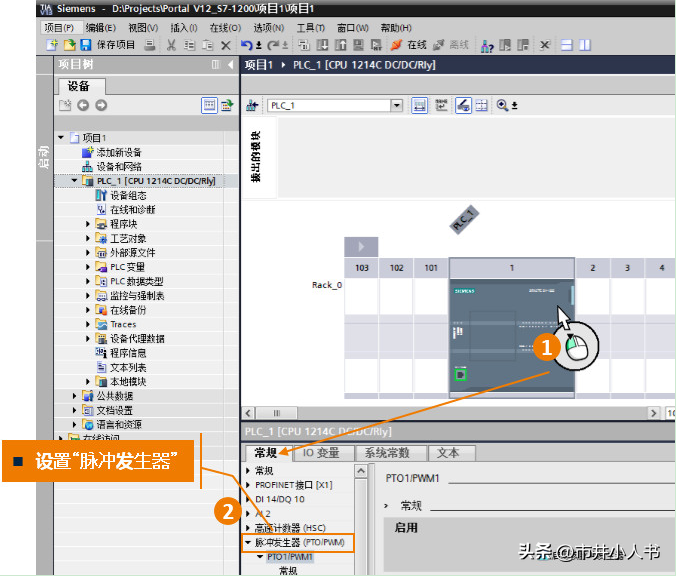Expand the PLC 变量 (PLC tags) folder
The image size is (676, 576).
tap(88, 267)
